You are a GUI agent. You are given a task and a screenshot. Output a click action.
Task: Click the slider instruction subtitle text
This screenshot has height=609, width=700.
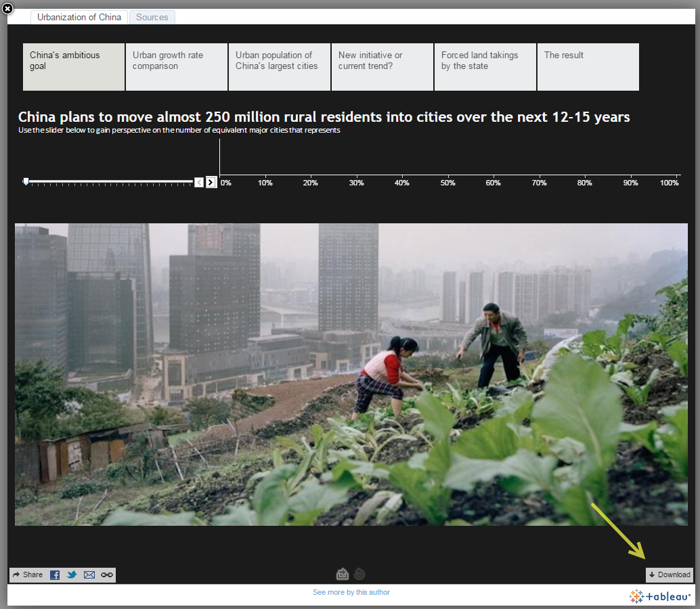click(x=179, y=131)
